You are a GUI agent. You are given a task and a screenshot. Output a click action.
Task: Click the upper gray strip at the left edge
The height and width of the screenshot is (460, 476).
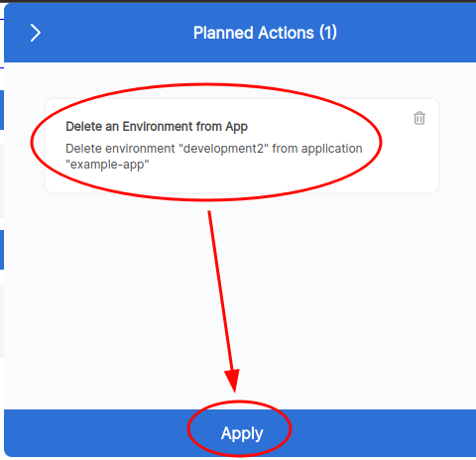click(x=2, y=180)
